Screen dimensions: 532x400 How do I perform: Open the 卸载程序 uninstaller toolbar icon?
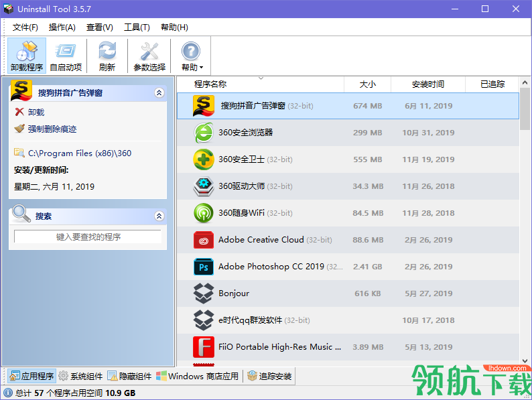click(27, 56)
